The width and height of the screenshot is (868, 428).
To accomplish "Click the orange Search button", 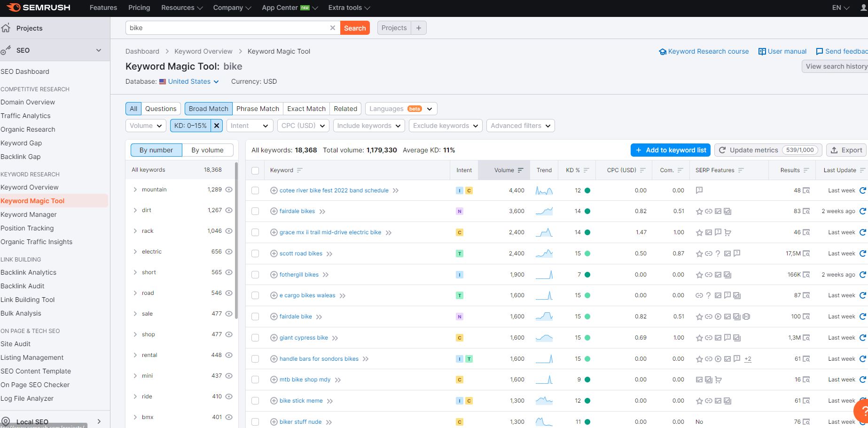I will (x=355, y=28).
